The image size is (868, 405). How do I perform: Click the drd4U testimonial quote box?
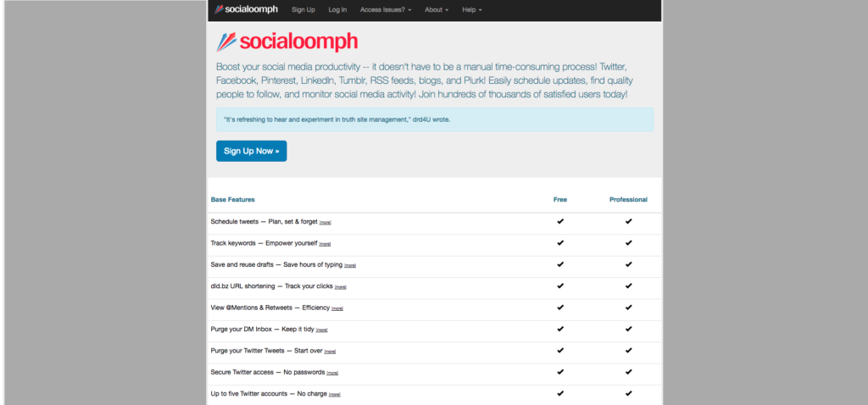pos(435,119)
